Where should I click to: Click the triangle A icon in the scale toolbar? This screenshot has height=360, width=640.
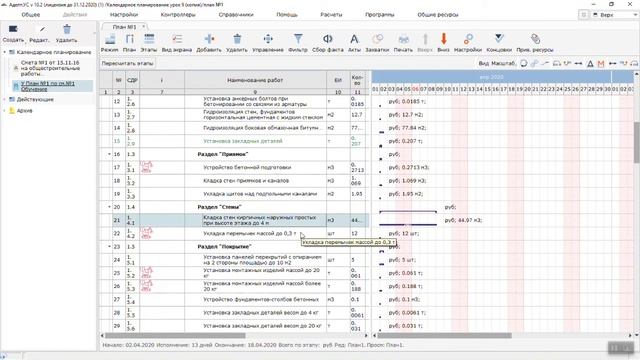590,64
